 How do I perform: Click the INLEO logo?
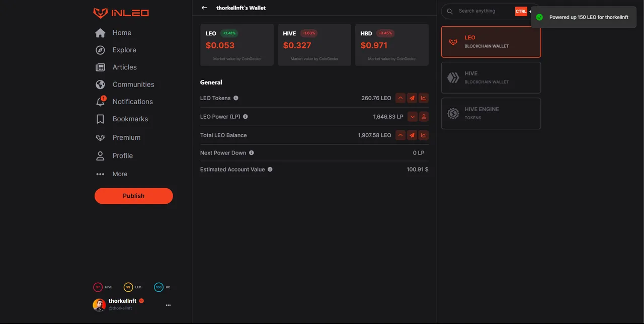[121, 13]
